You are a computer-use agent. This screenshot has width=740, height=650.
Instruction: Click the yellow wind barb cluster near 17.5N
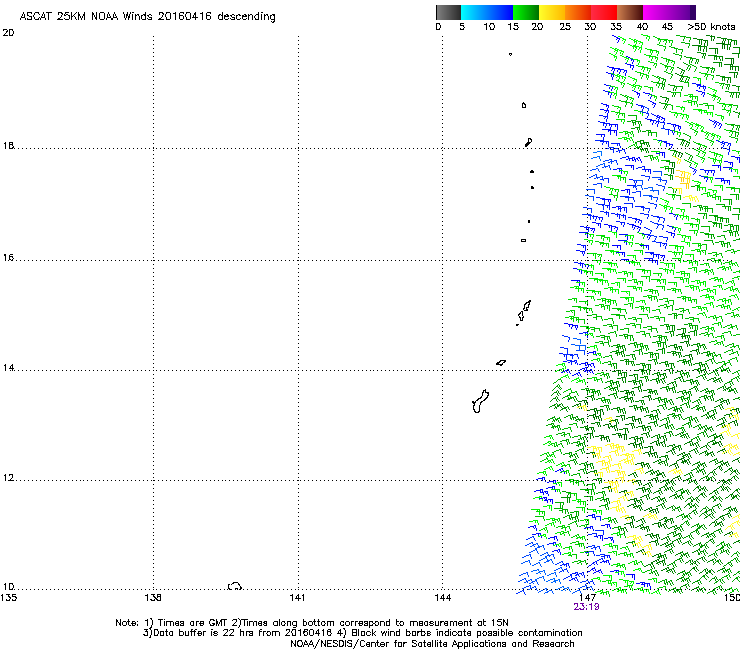pos(684,179)
